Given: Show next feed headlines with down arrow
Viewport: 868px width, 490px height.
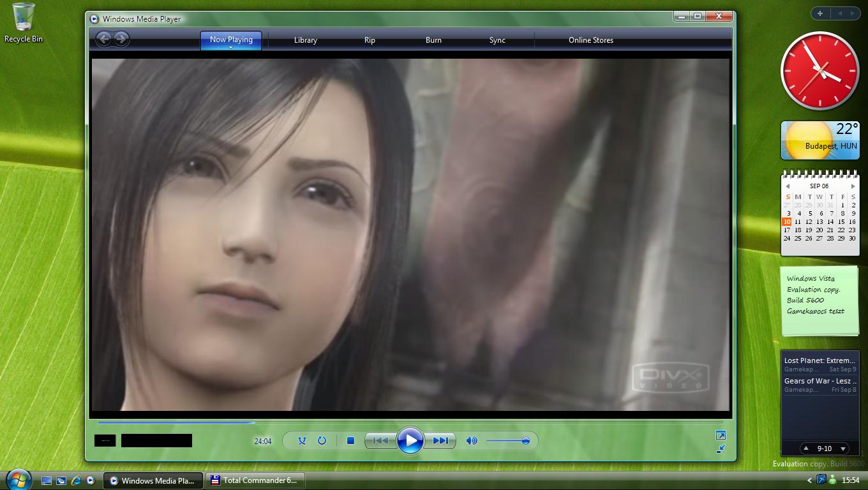Looking at the screenshot, I should coord(843,449).
